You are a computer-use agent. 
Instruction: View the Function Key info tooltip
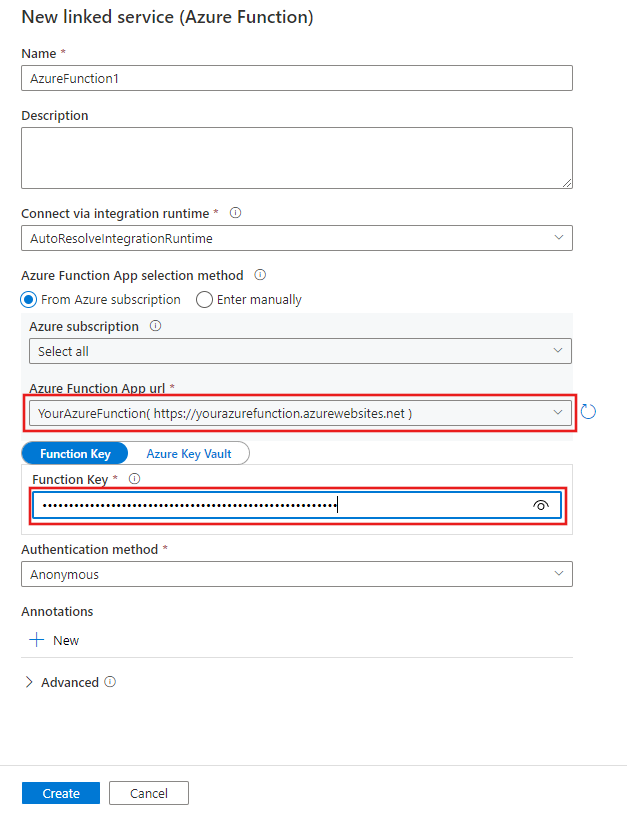(135, 479)
